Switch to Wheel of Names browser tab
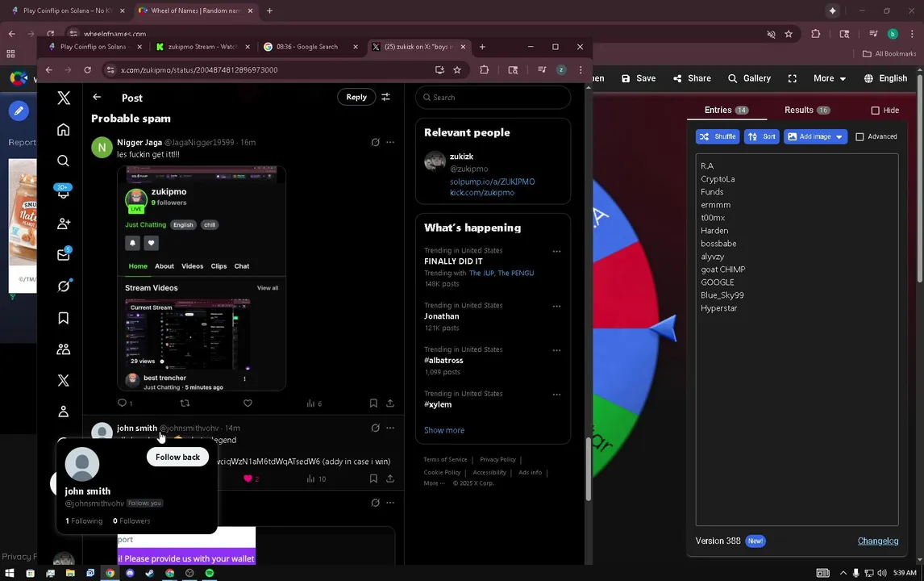The width and height of the screenshot is (924, 581). coord(195,10)
